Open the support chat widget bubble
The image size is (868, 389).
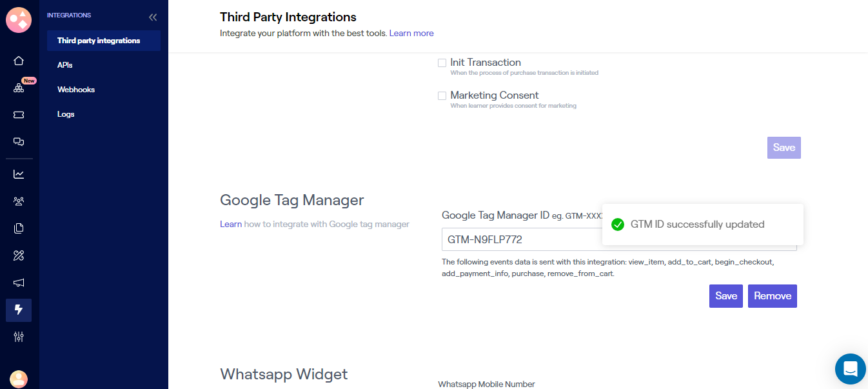(x=850, y=369)
